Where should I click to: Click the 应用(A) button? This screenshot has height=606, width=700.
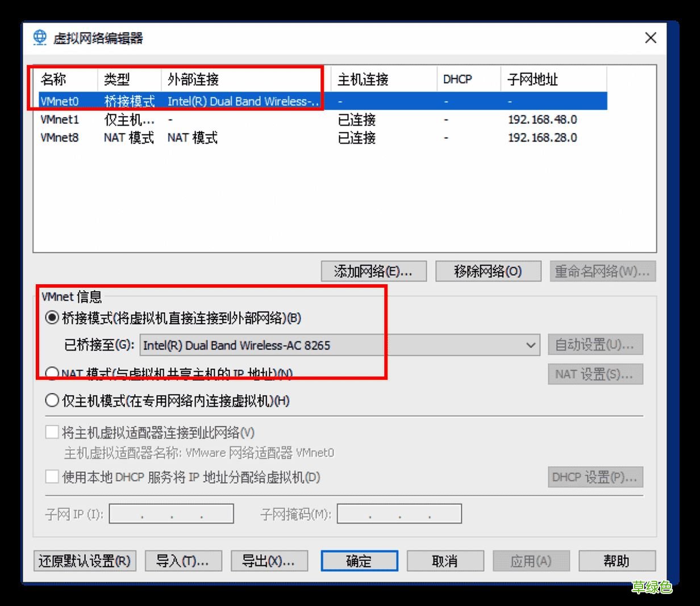pyautogui.click(x=531, y=561)
